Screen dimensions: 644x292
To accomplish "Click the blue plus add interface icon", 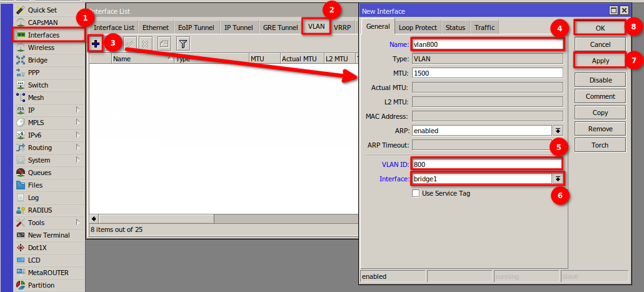I will pos(96,43).
